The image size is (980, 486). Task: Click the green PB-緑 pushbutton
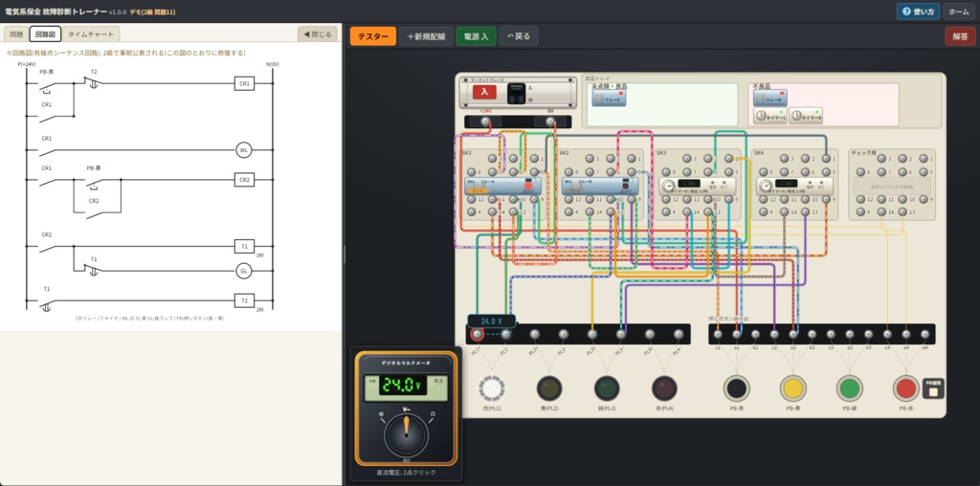(x=850, y=387)
